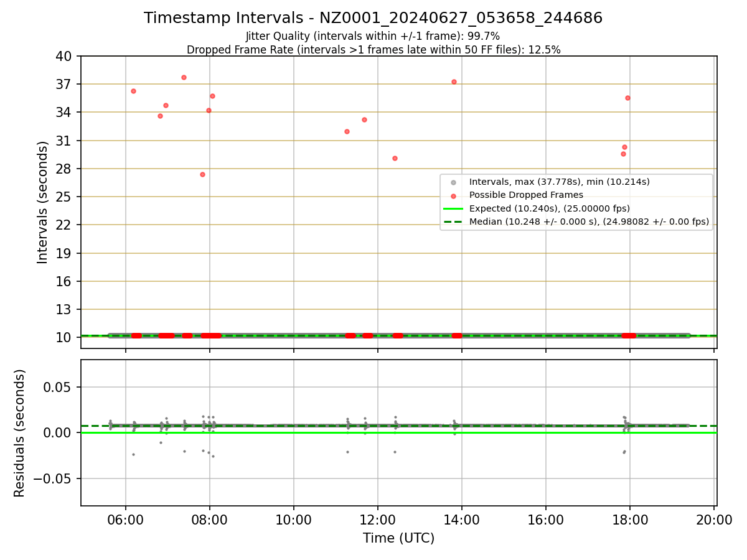The height and width of the screenshot is (560, 747).
Task: Click the 12:00 x-axis tick label
Action: (x=378, y=520)
